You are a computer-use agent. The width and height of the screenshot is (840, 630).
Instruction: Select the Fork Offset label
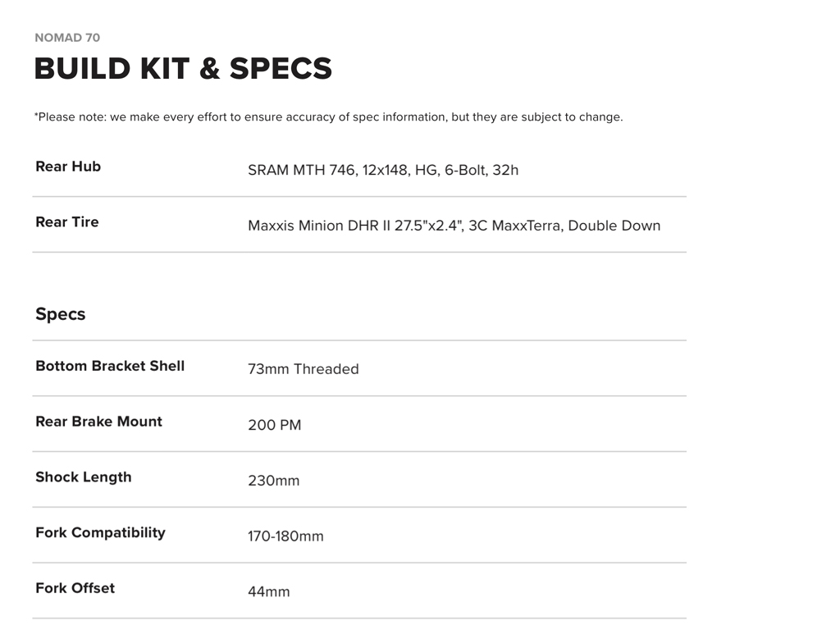(x=75, y=588)
